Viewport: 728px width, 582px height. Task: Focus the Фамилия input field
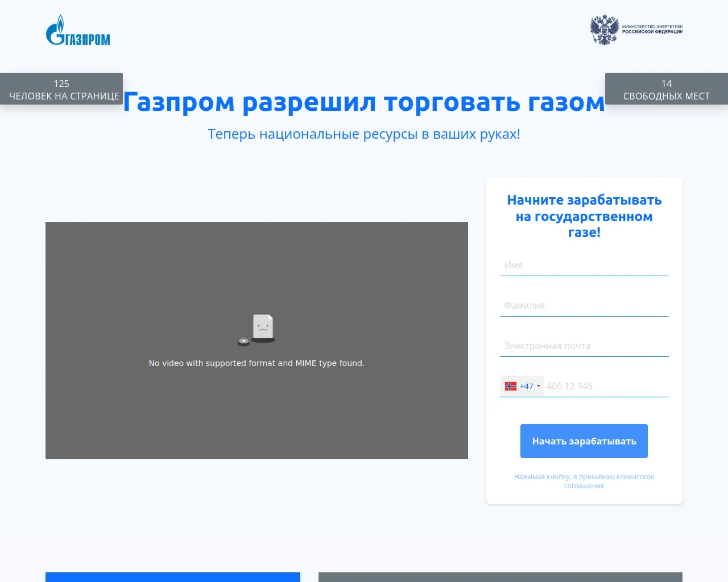click(x=584, y=305)
